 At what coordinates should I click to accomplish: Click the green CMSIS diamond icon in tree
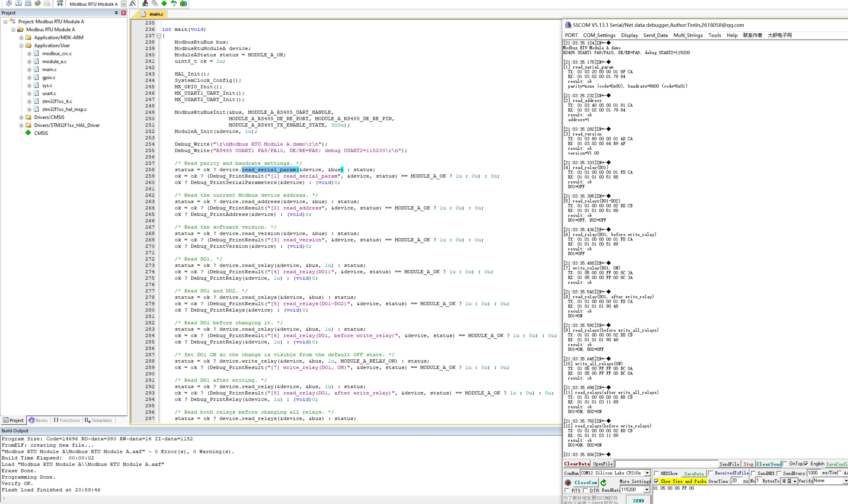(x=28, y=133)
